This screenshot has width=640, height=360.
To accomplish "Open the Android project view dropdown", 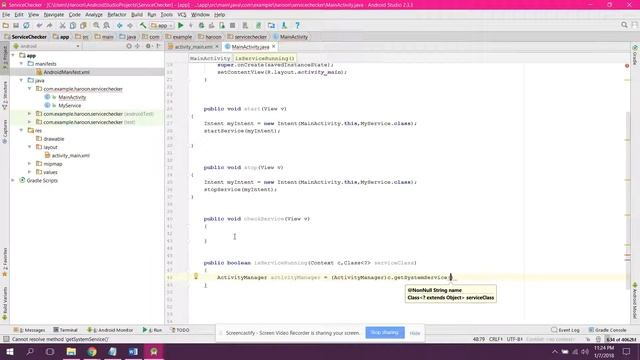I will point(46,46).
